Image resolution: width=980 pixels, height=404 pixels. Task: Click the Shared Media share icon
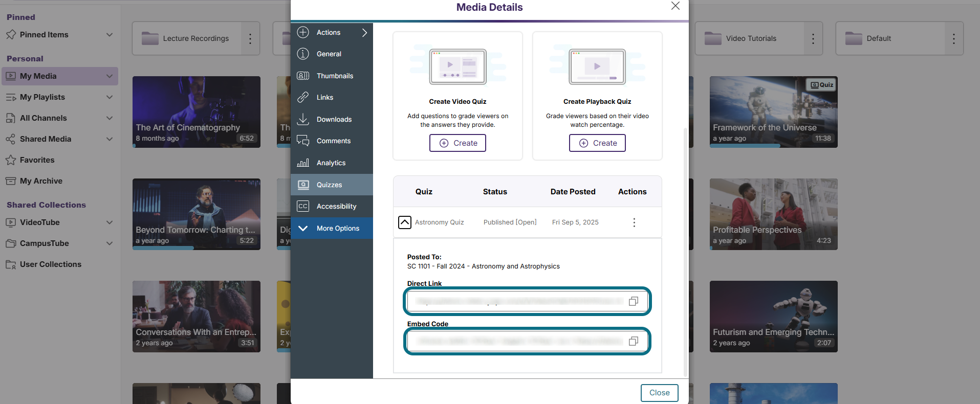(x=11, y=139)
